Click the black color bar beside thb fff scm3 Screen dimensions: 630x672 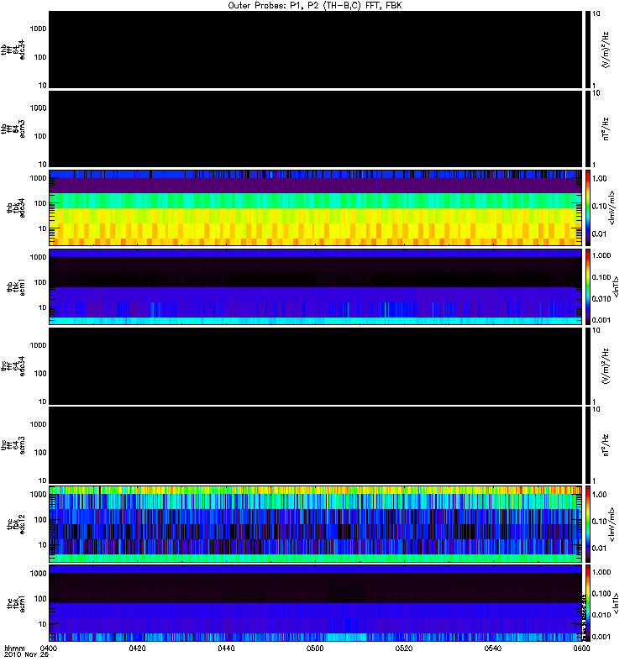tap(588, 129)
